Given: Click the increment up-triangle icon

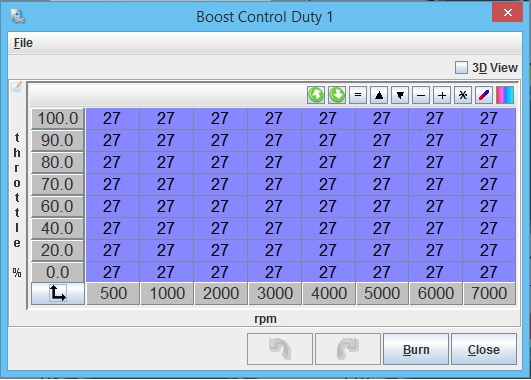Looking at the screenshot, I should pyautogui.click(x=379, y=95).
